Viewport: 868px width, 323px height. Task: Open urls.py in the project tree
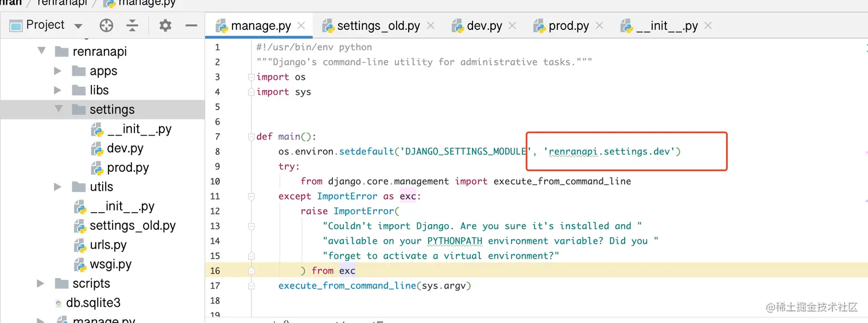click(100, 245)
